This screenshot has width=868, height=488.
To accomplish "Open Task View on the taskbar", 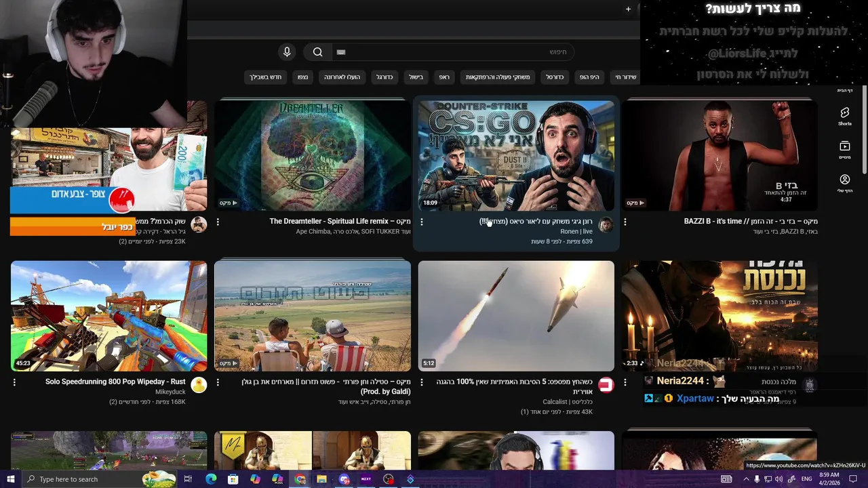I will pos(188,479).
